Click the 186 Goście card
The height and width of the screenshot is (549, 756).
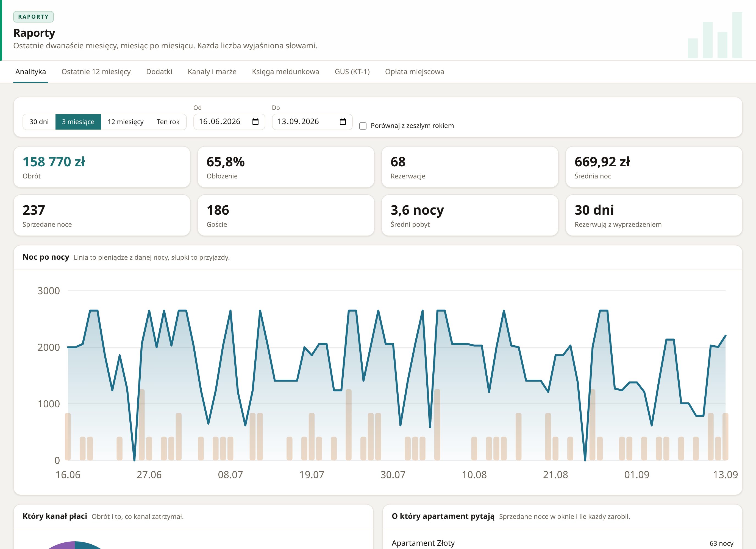pos(286,215)
